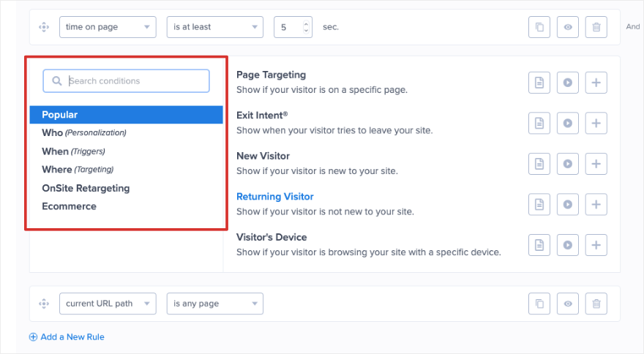Switch to OnSite Retargeting category
644x354 pixels.
[x=86, y=188]
